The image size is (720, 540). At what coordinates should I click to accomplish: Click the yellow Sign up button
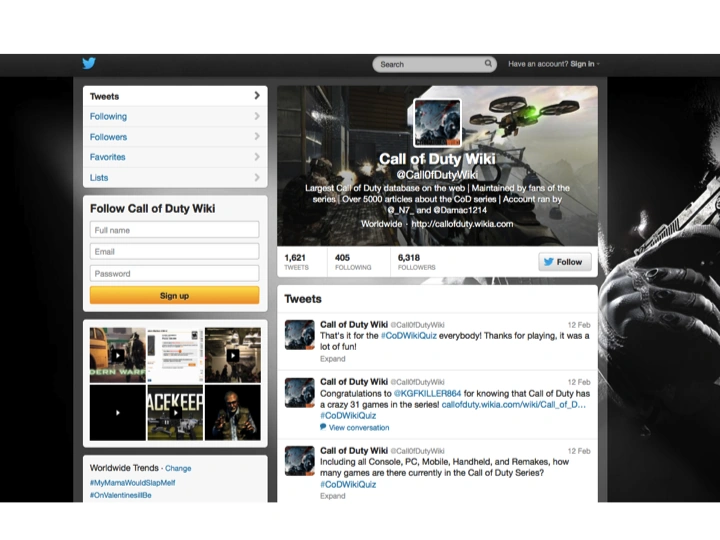pyautogui.click(x=174, y=296)
